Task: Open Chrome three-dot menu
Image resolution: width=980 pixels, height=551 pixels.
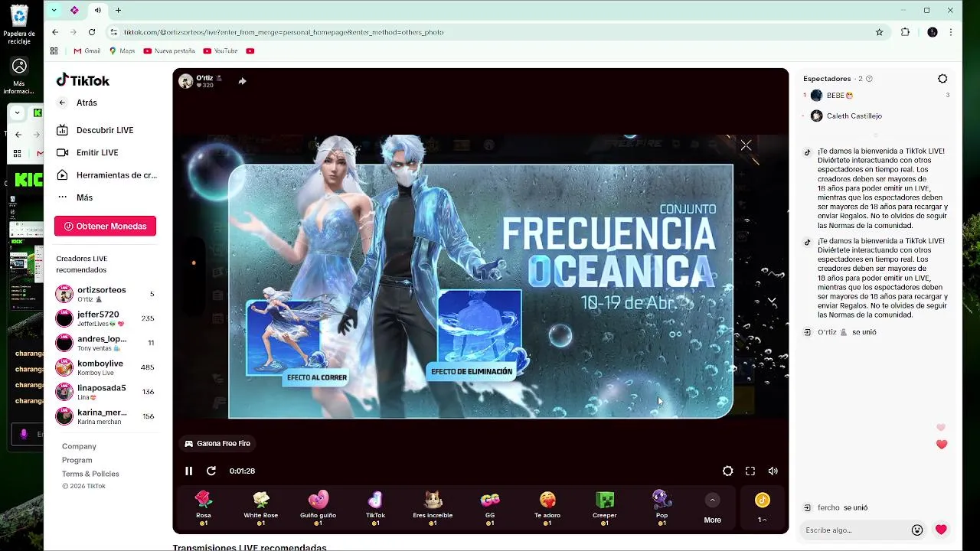Action: coord(951,32)
